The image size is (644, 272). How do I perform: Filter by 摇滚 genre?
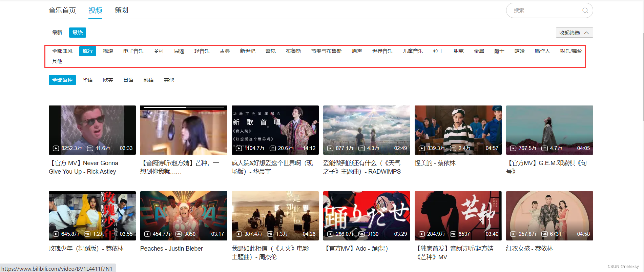[x=108, y=51]
